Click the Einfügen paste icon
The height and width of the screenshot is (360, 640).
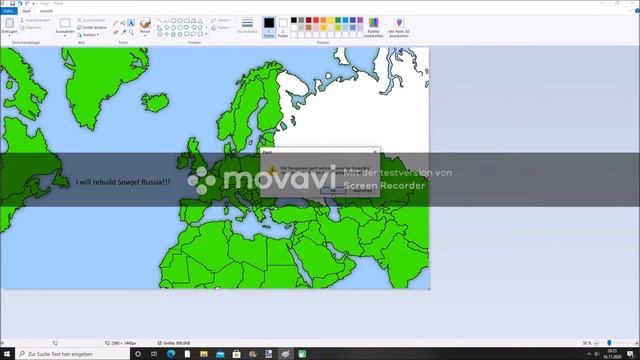9,23
